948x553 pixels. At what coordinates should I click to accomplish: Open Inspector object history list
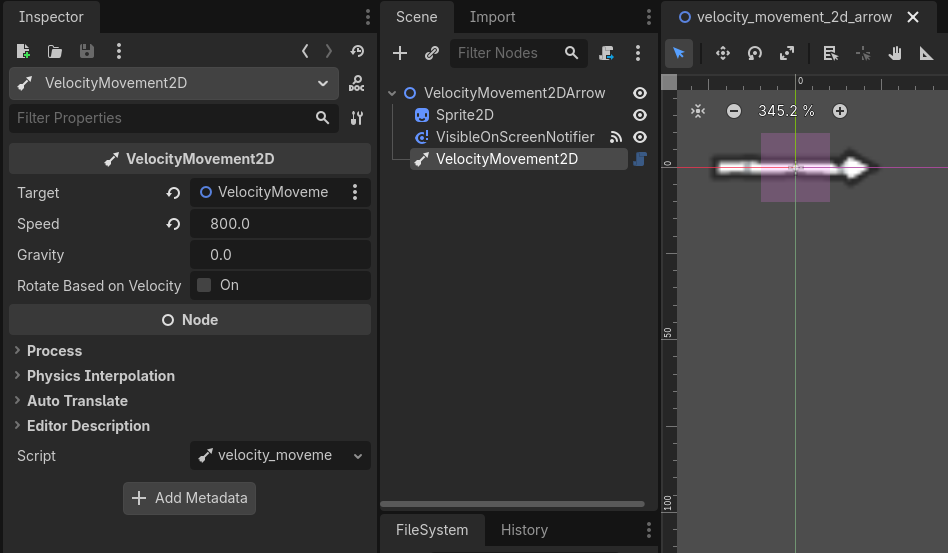(x=357, y=51)
